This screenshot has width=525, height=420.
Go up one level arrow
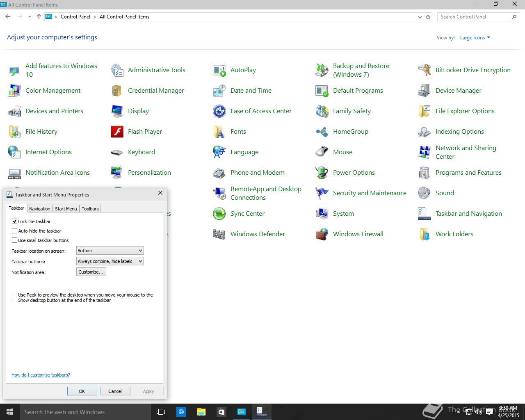(x=39, y=17)
